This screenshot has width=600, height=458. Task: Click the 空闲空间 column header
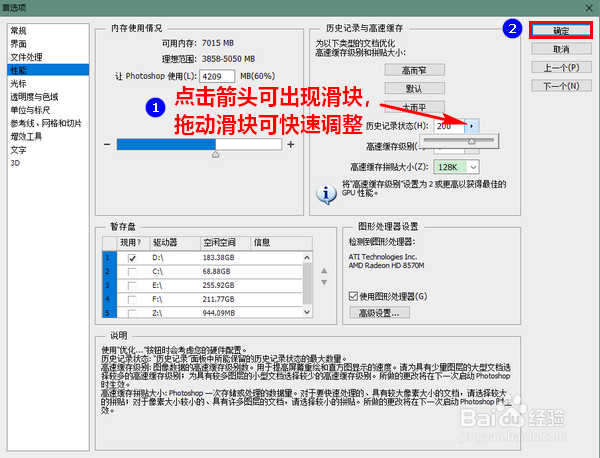(x=225, y=243)
